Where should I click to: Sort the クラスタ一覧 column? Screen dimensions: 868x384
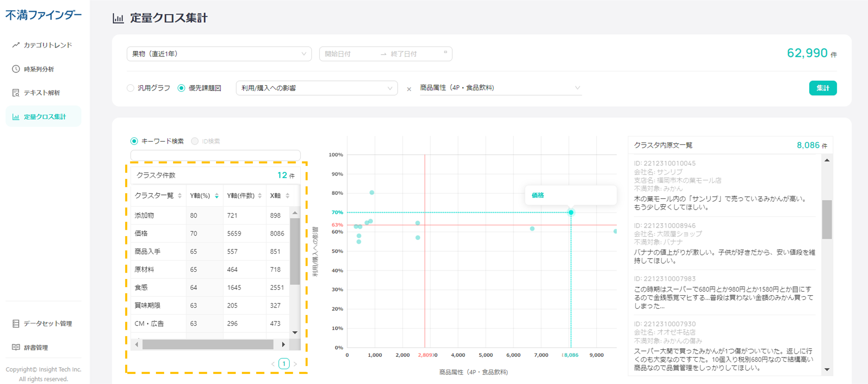click(x=180, y=196)
